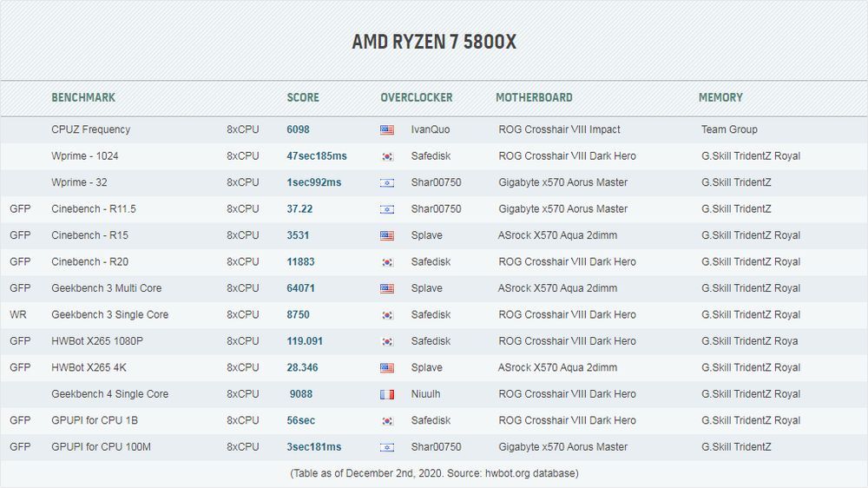
Task: Select the GPUPI for CPU 1B name
Action: [x=95, y=420]
